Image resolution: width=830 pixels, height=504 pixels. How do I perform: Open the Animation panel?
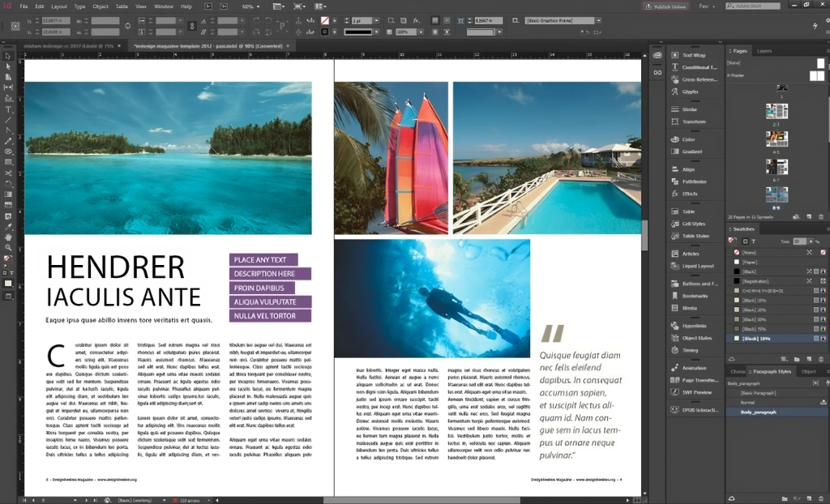[694, 367]
